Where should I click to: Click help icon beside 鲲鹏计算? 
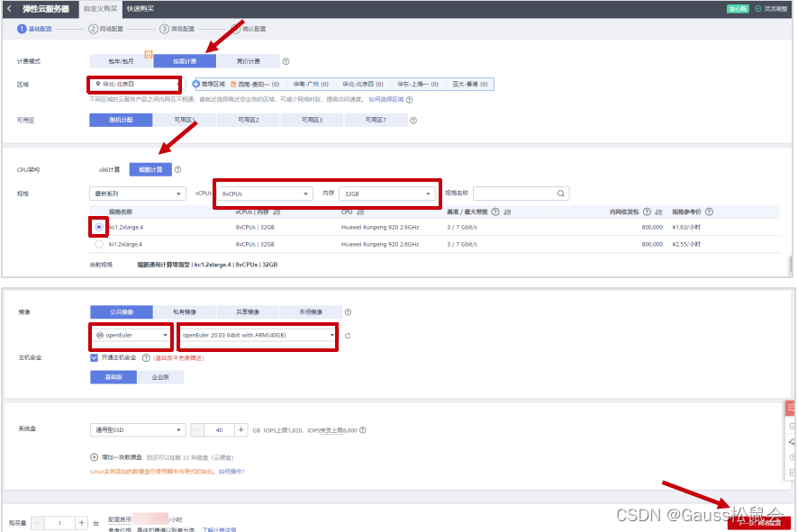[177, 169]
